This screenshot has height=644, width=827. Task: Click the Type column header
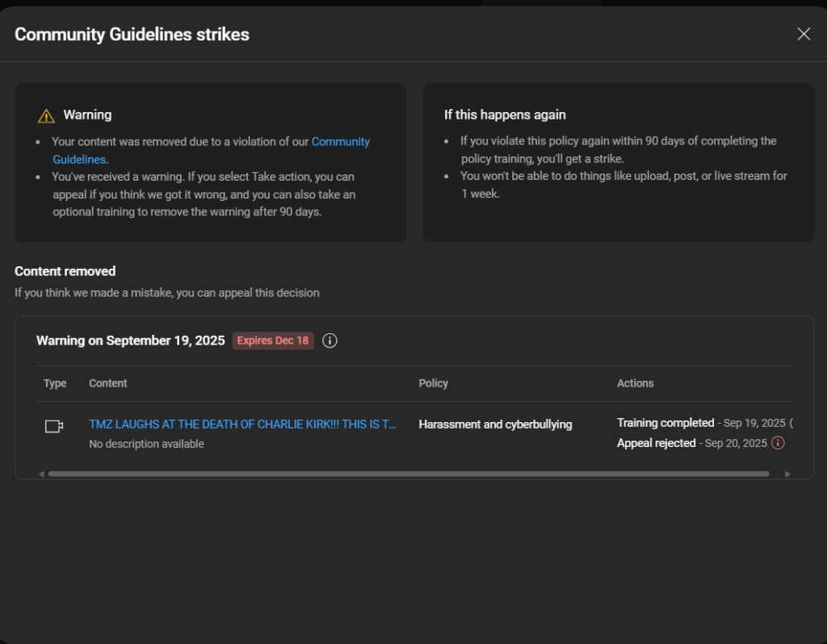pyautogui.click(x=55, y=383)
